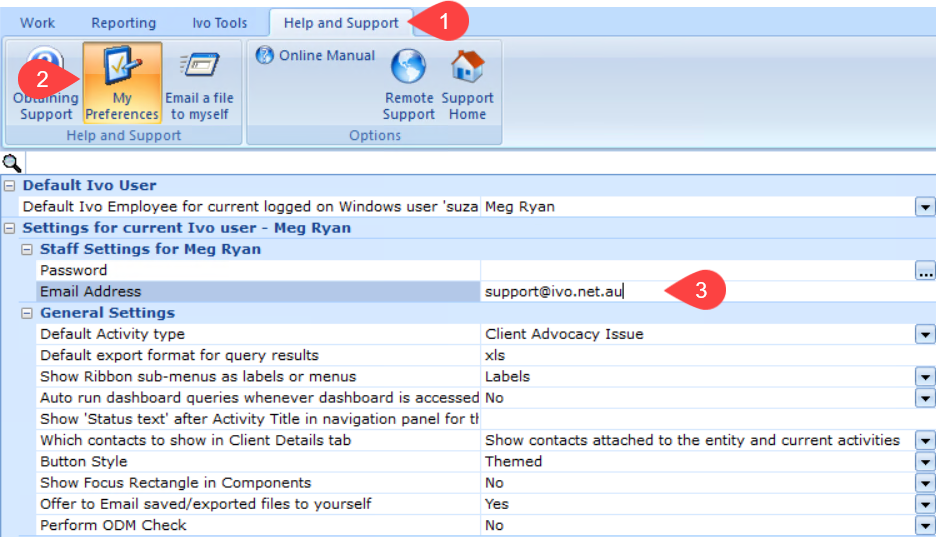Select Email a file to myself
936x537 pixels.
[199, 66]
